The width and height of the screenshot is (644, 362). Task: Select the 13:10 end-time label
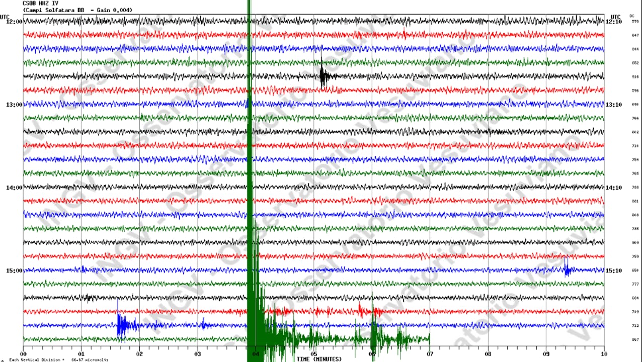tap(614, 105)
